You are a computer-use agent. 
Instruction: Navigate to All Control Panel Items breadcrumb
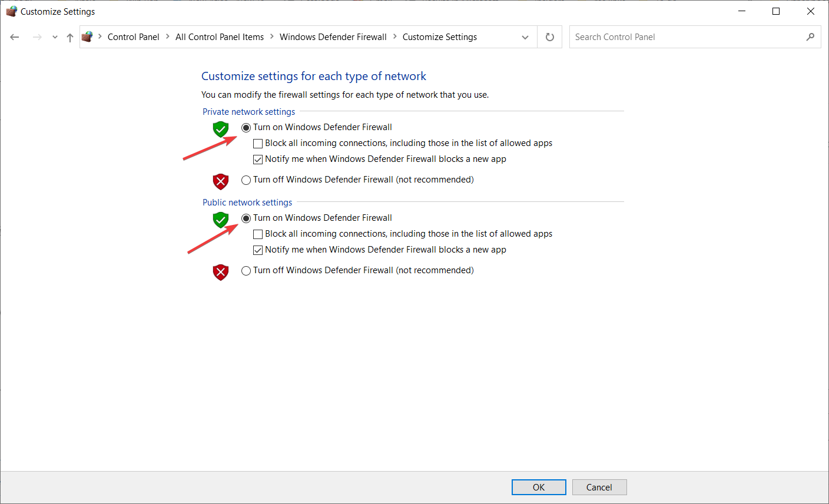coord(220,37)
